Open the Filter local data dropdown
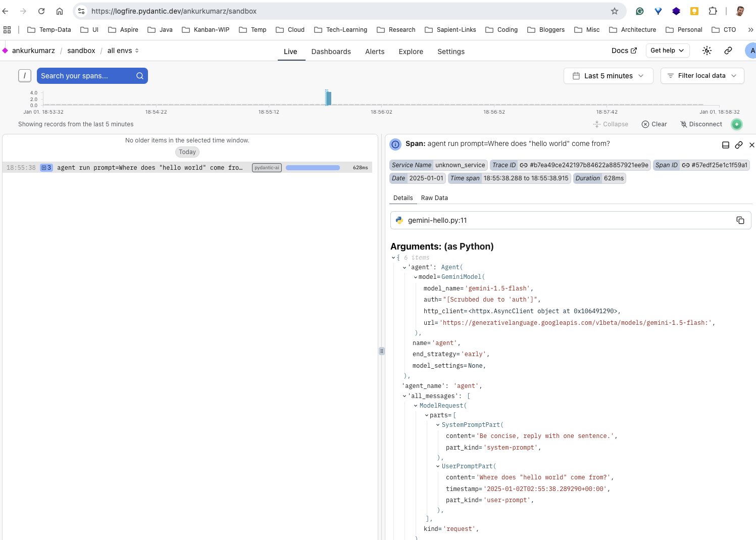756x540 pixels. pos(702,76)
